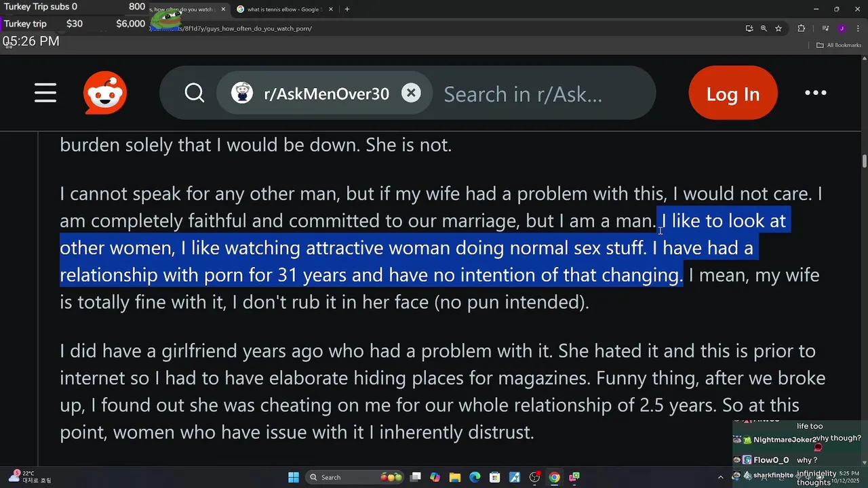Screen dimensions: 868x488
Task: Click the magnifier icon in Reddit search
Action: [195, 93]
